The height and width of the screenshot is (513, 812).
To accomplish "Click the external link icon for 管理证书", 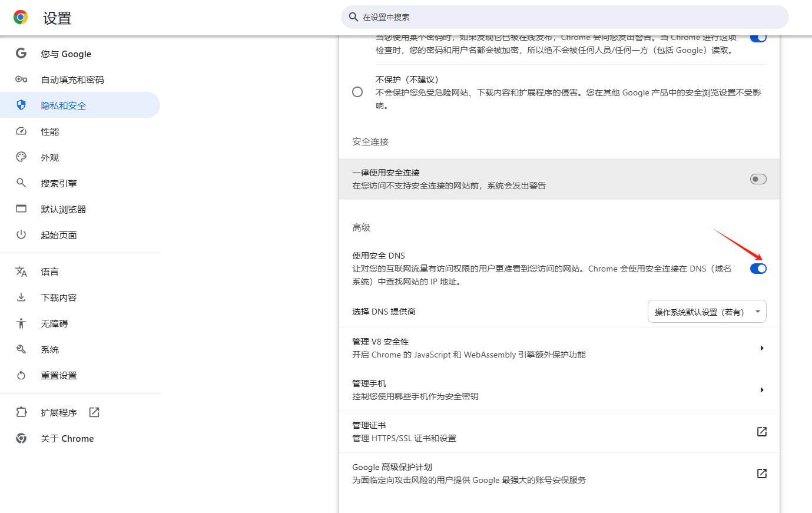I will click(x=762, y=432).
